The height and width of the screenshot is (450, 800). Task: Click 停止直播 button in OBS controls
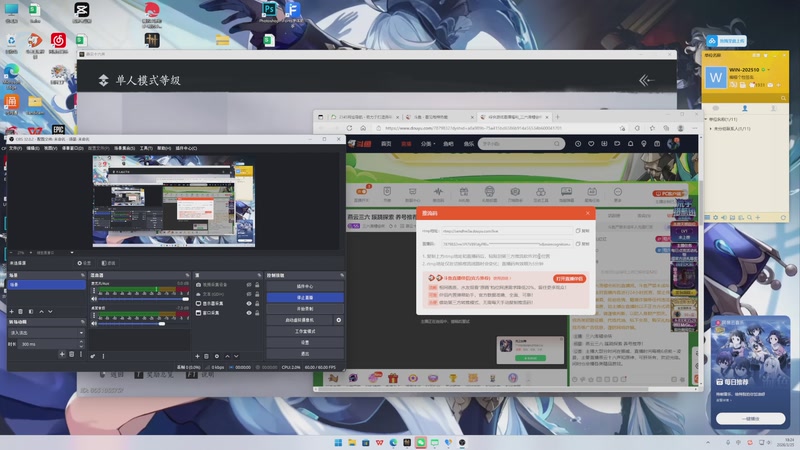(305, 297)
